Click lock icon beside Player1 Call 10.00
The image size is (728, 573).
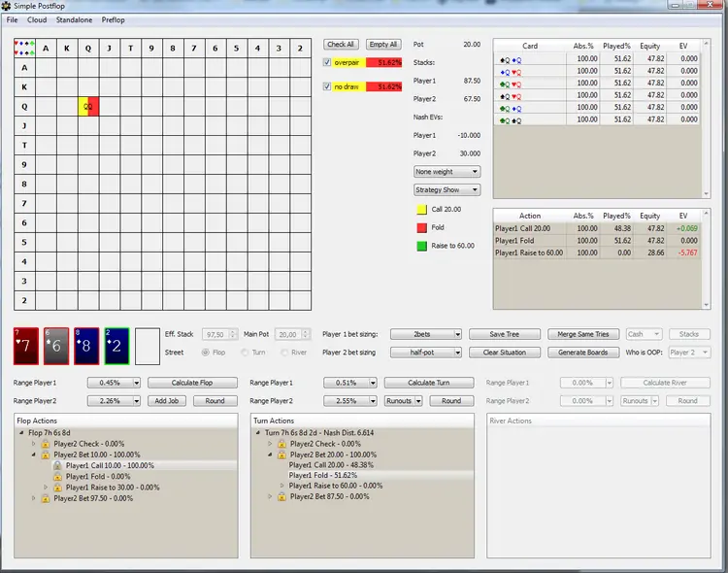click(57, 465)
